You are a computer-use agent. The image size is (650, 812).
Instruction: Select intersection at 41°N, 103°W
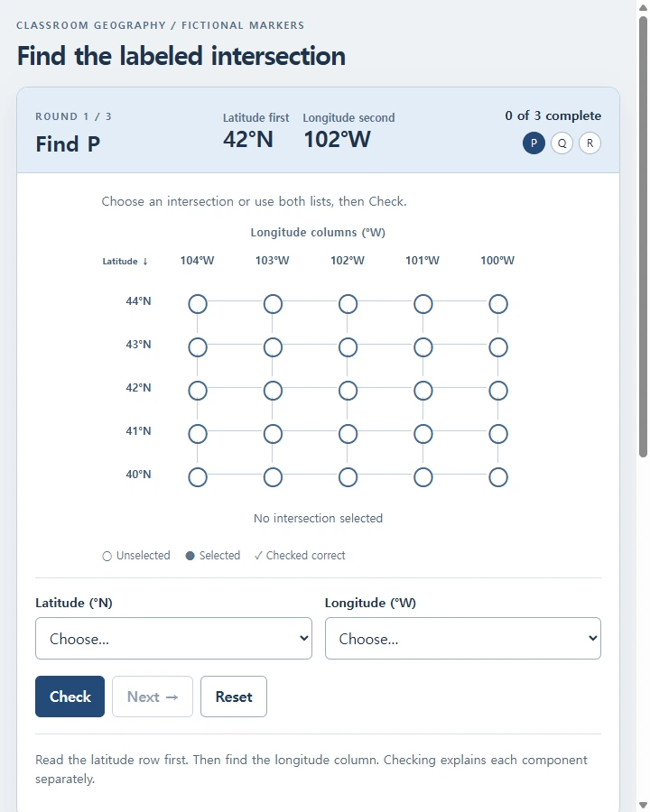[273, 434]
